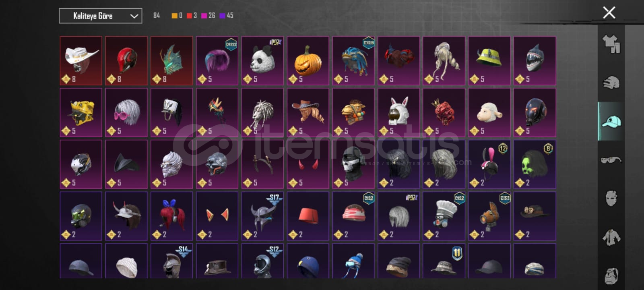This screenshot has width=644, height=290.
Task: Select the S17 winged helmet item
Action: point(262,216)
